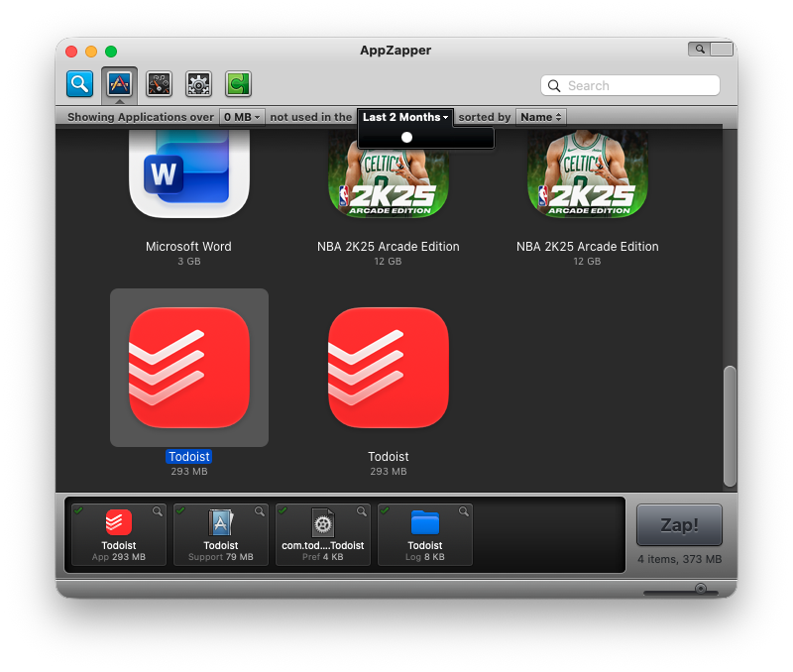The image size is (793, 672).
Task: Click the Search field
Action: (x=630, y=85)
